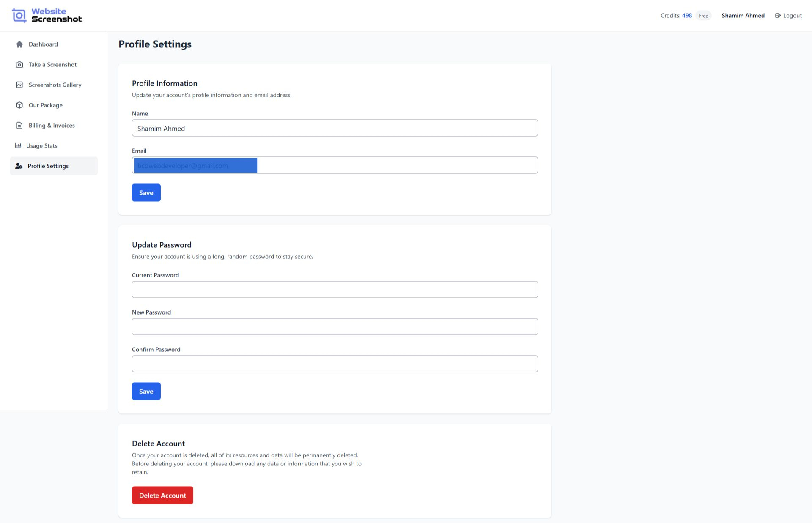Screen dimensions: 812x523
Task: Save the profile information changes
Action: pos(146,192)
